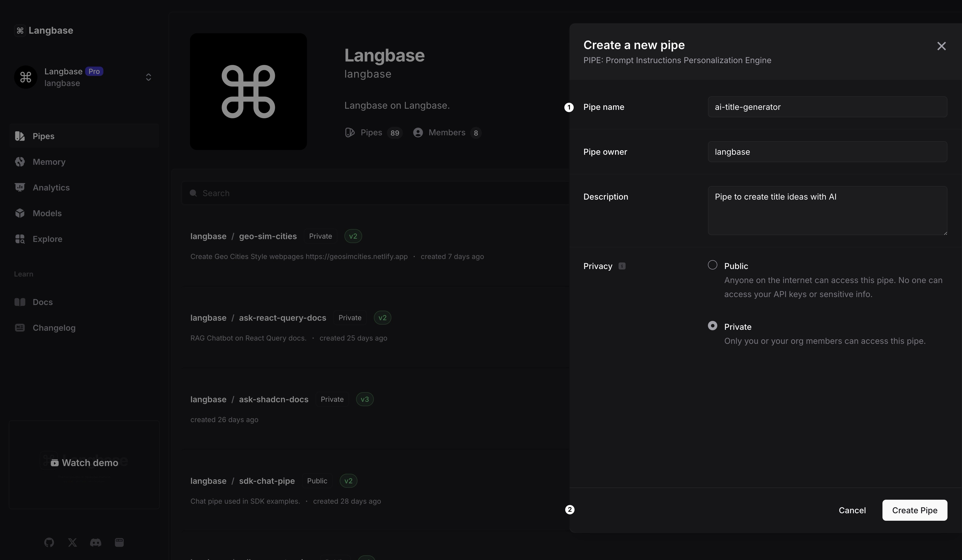Click the Pipes icon in profile stats
962x560 pixels.
coord(350,132)
